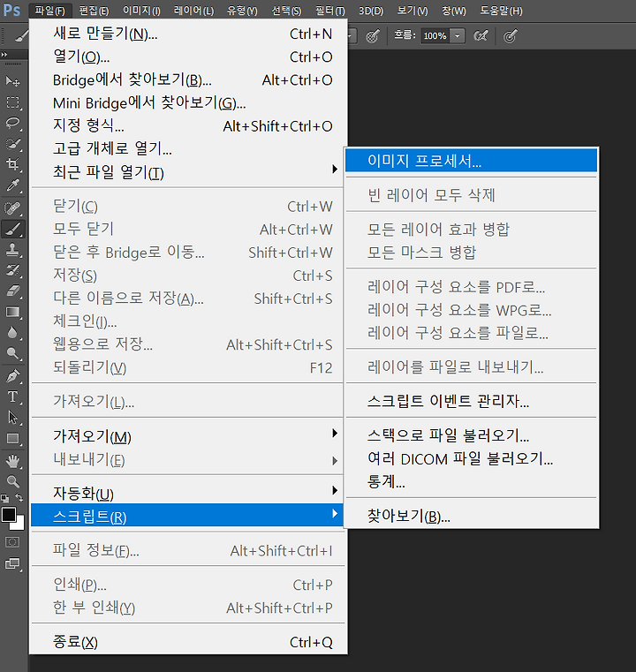Select the Gradient tool
Viewport: 636px width, 672px height.
[13, 312]
